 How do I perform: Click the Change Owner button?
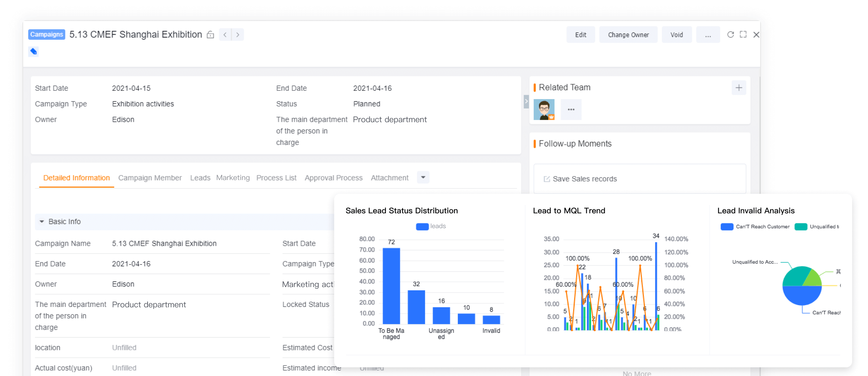click(x=628, y=35)
